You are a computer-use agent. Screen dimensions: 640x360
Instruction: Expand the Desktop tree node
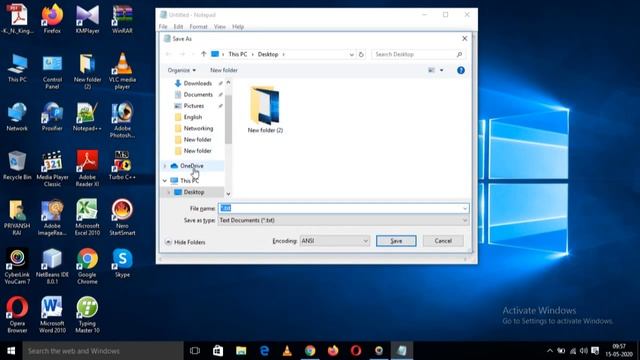[x=169, y=192]
